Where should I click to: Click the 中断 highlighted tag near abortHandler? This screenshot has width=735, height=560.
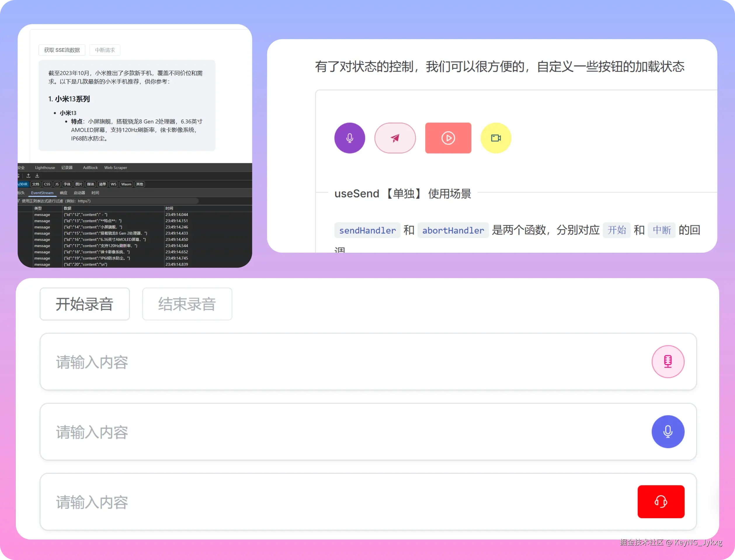[x=661, y=230]
